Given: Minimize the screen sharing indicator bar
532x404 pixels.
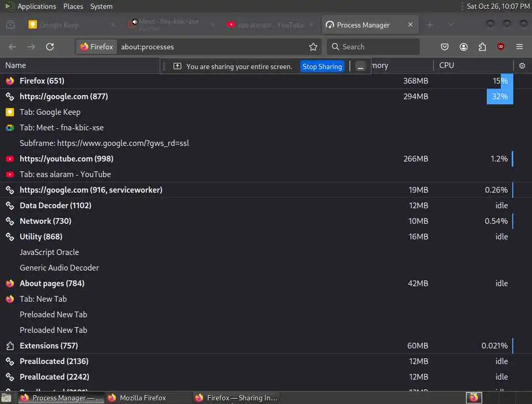Looking at the screenshot, I should [361, 66].
